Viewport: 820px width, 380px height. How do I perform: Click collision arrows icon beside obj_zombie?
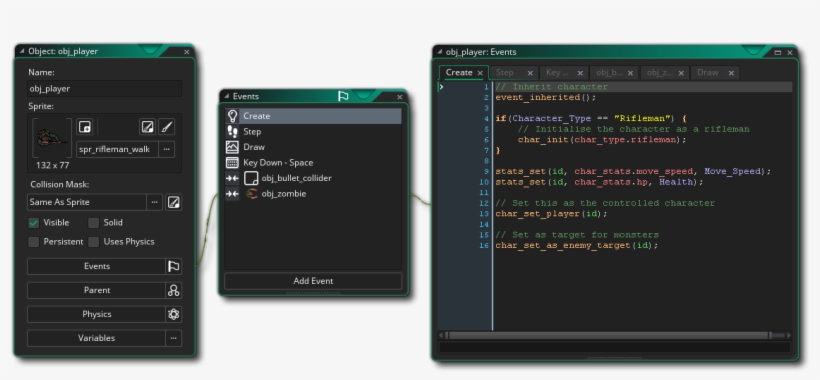(x=232, y=193)
